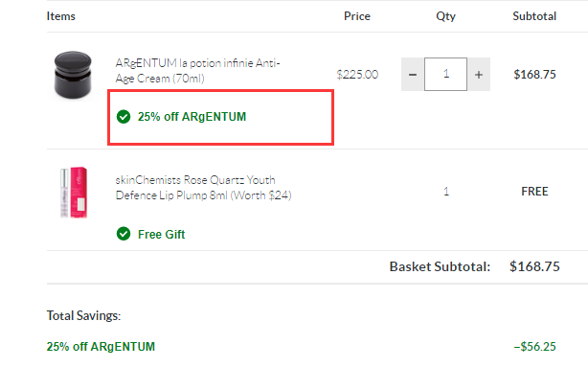Open skinChemists Rose Quartz Lip Plump link
The image size is (588, 367).
coord(203,188)
